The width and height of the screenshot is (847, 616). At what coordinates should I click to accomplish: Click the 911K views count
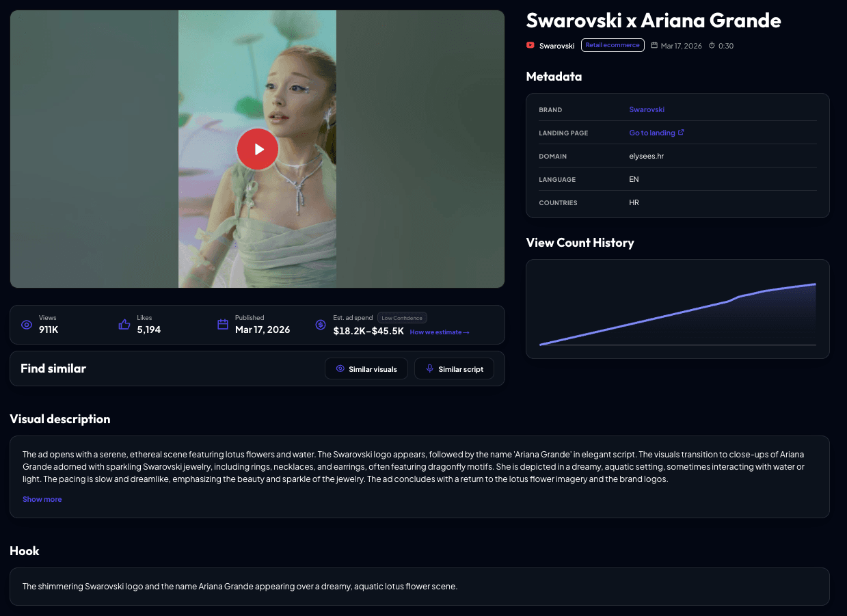[49, 330]
